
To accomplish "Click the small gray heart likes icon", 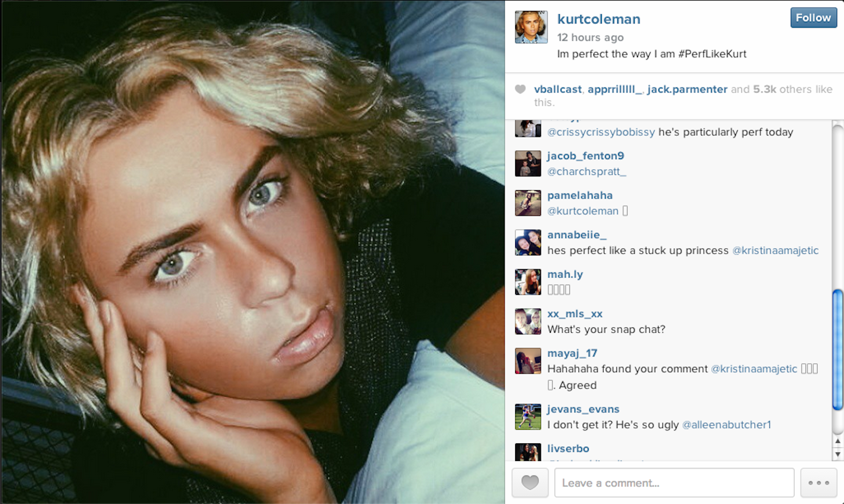I will pos(520,89).
